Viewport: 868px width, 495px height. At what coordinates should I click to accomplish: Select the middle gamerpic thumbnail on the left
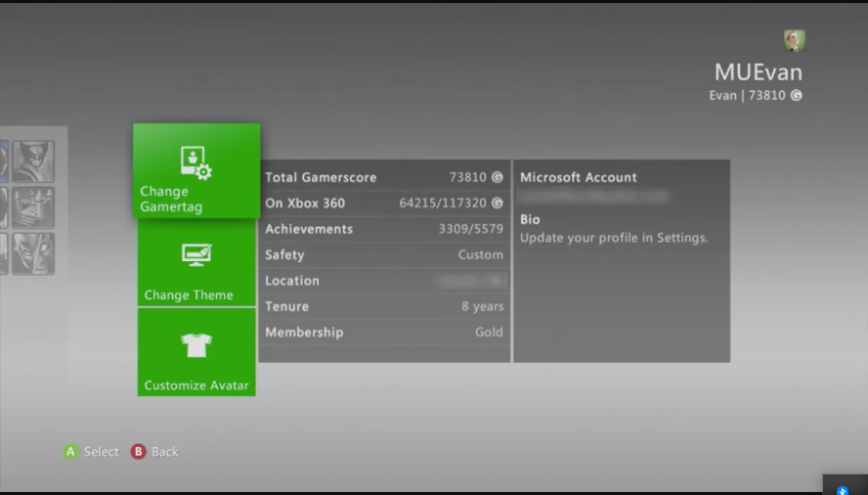(33, 207)
